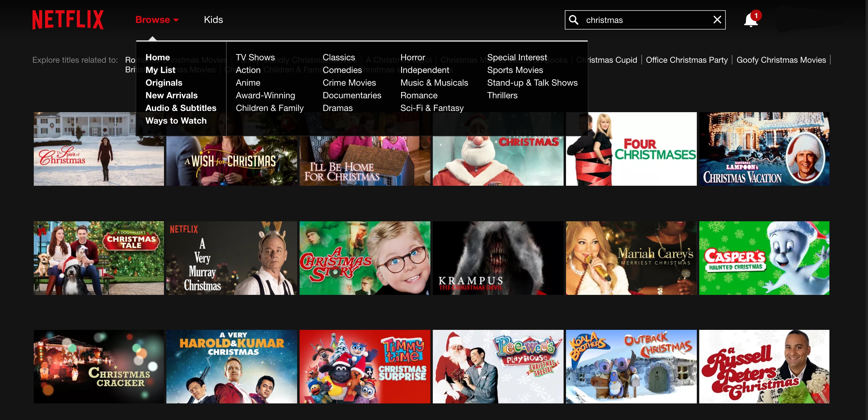Open the Kids section
868x420 pixels.
tap(213, 20)
